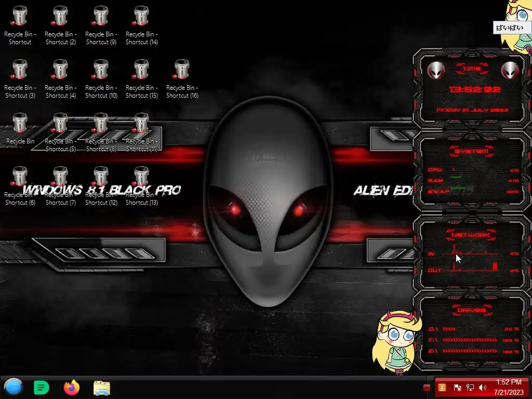Click the NETWORK widget header

click(471, 235)
